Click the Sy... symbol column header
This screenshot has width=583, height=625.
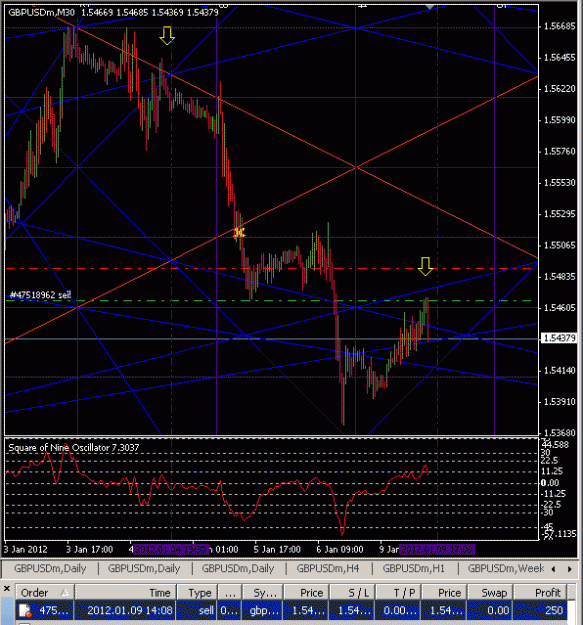click(263, 593)
